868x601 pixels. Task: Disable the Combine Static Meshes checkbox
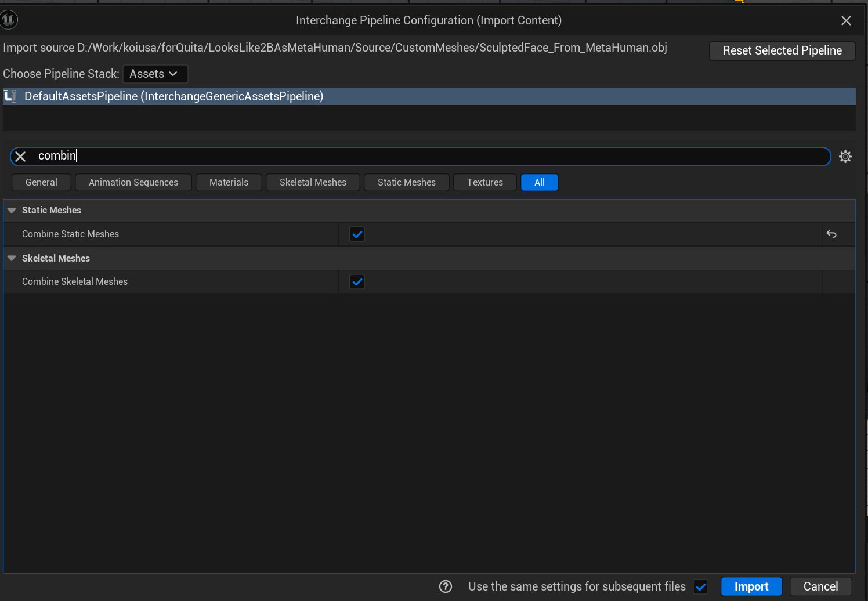point(357,234)
